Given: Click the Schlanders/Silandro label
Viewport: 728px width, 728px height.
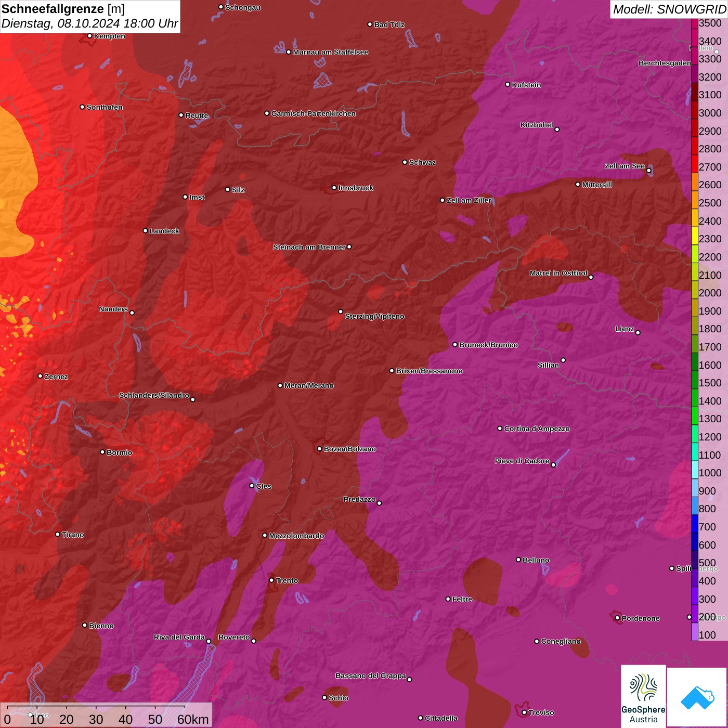Looking at the screenshot, I should point(154,395).
